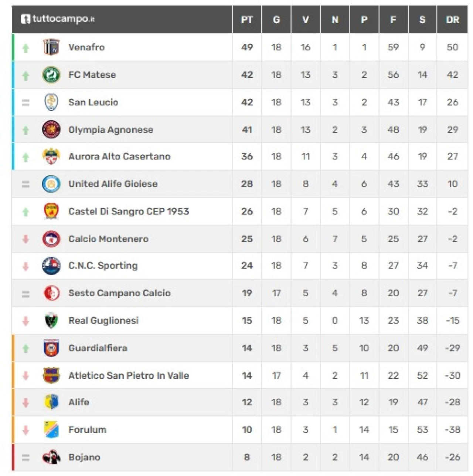Image resolution: width=473 pixels, height=476 pixels.
Task: Open the Aurora Alto Casertano link
Action: [x=119, y=156]
